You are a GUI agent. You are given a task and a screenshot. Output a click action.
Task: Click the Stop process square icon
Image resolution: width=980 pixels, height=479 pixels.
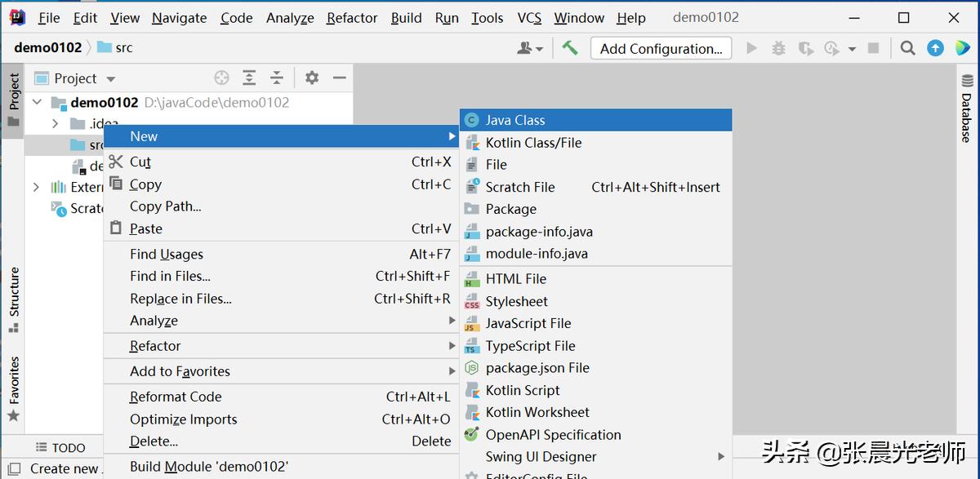(x=874, y=48)
